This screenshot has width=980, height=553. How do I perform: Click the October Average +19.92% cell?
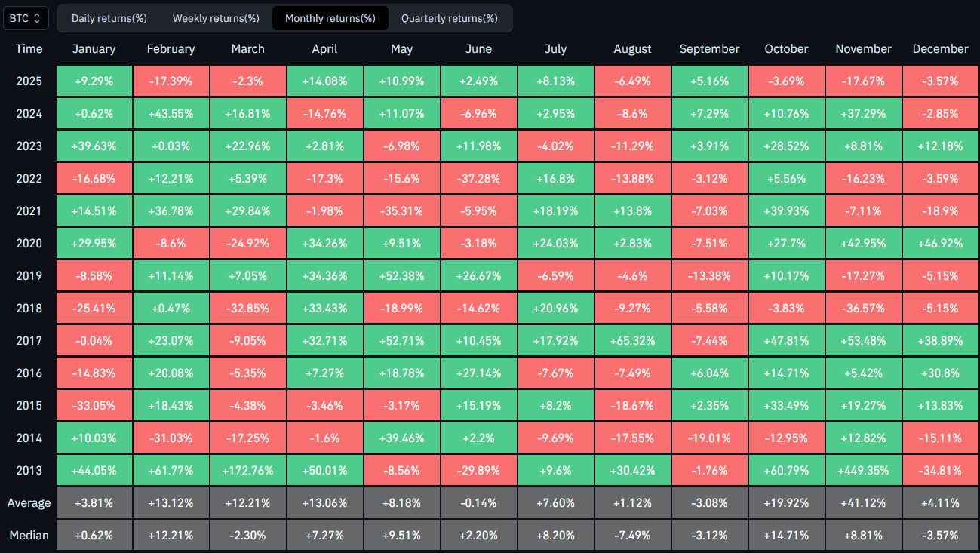pyautogui.click(x=786, y=503)
